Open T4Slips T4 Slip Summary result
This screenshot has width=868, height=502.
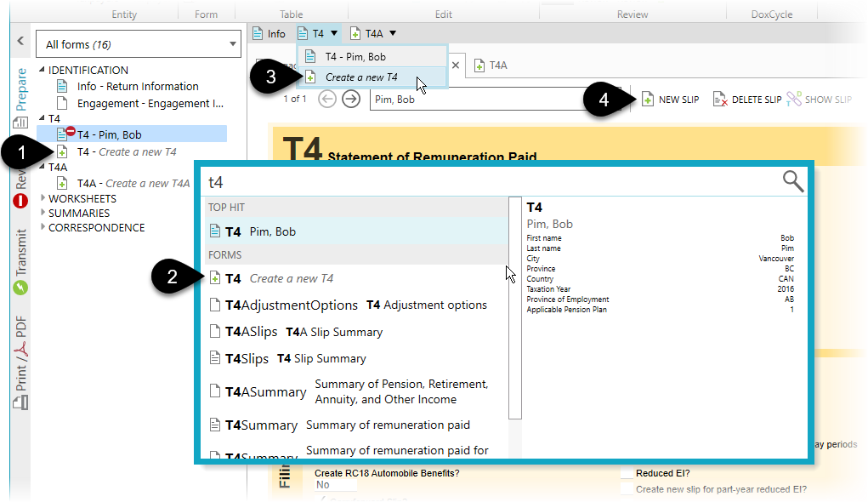tap(357, 358)
